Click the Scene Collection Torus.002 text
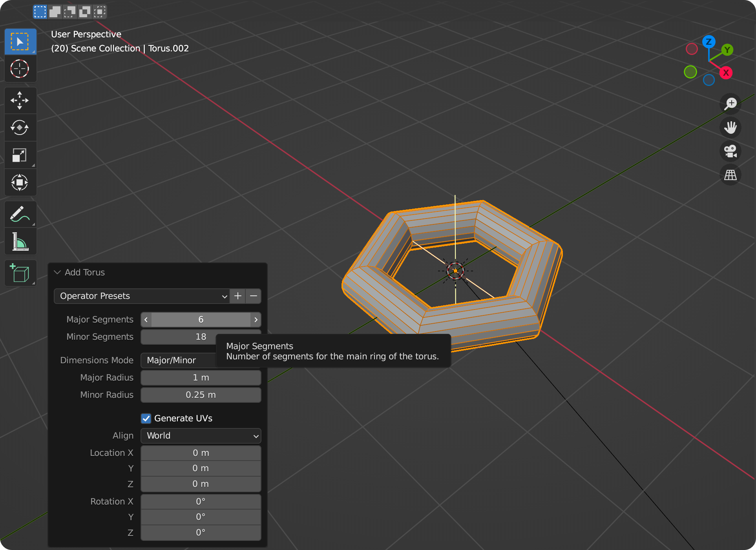This screenshot has height=550, width=756. [120, 49]
